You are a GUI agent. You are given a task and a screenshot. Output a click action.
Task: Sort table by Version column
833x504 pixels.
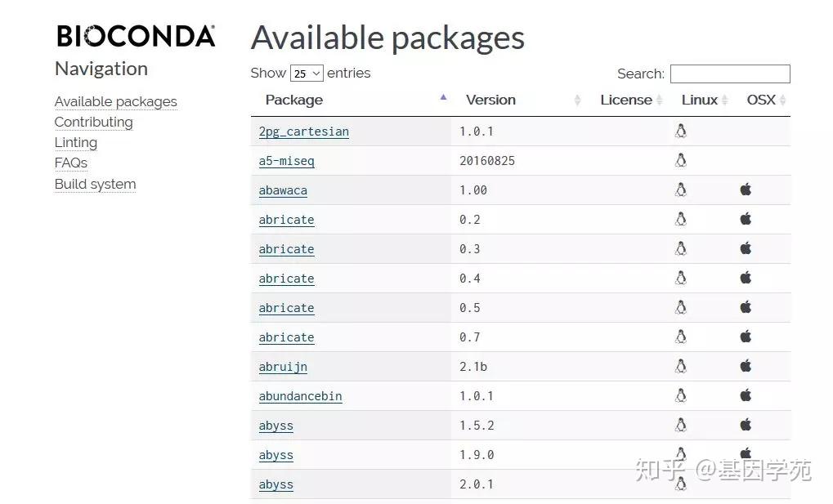pos(490,100)
